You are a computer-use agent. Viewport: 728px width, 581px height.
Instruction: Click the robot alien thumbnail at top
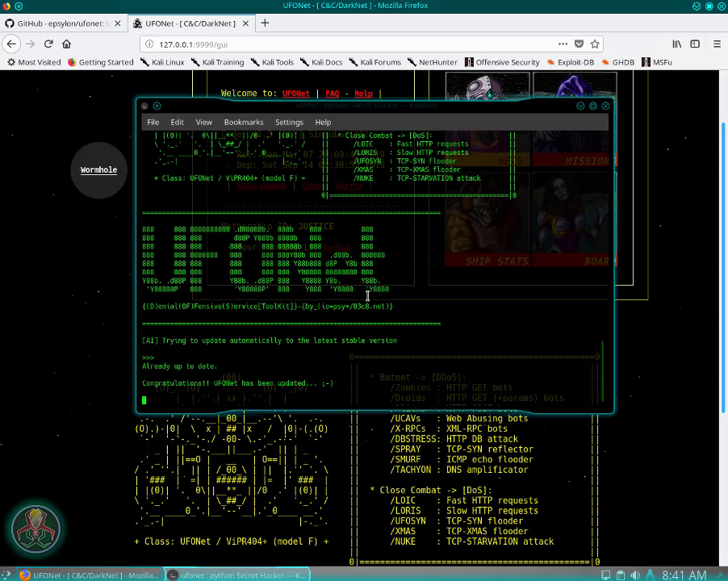pos(487,86)
